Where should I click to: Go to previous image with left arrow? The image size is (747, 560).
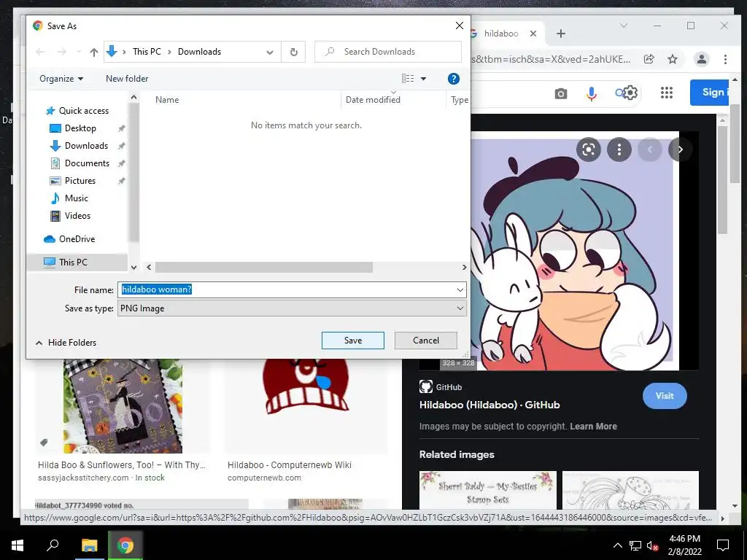point(650,149)
